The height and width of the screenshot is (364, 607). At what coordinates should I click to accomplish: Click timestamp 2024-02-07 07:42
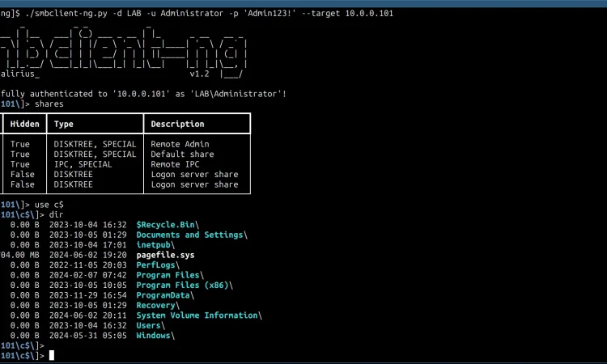pyautogui.click(x=88, y=275)
